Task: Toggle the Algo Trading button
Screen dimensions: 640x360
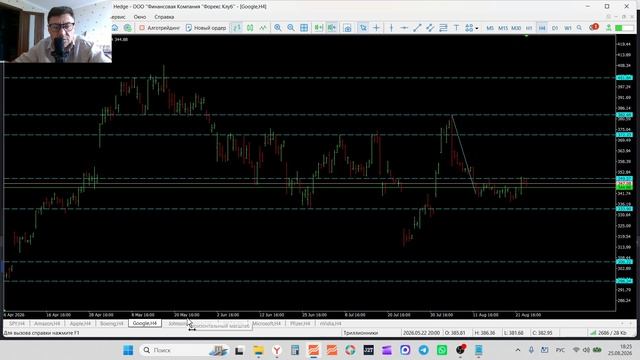Action: tap(160, 28)
